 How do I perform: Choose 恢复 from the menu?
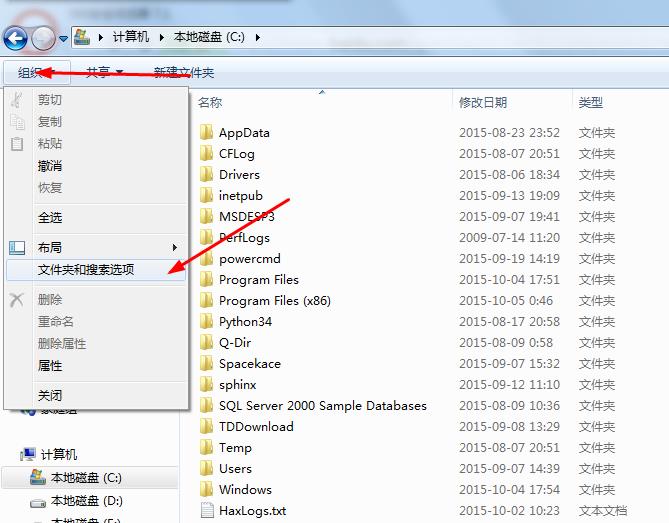click(50, 187)
